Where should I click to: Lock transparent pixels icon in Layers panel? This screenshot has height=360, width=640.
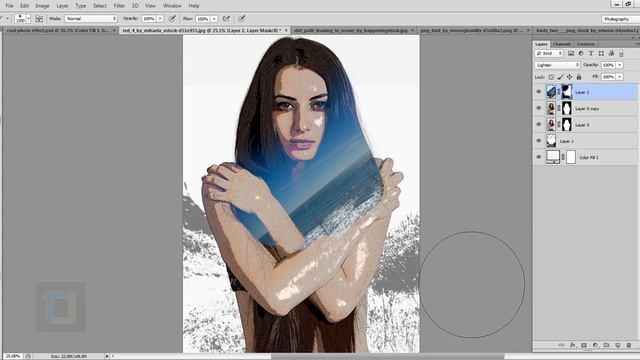point(551,77)
